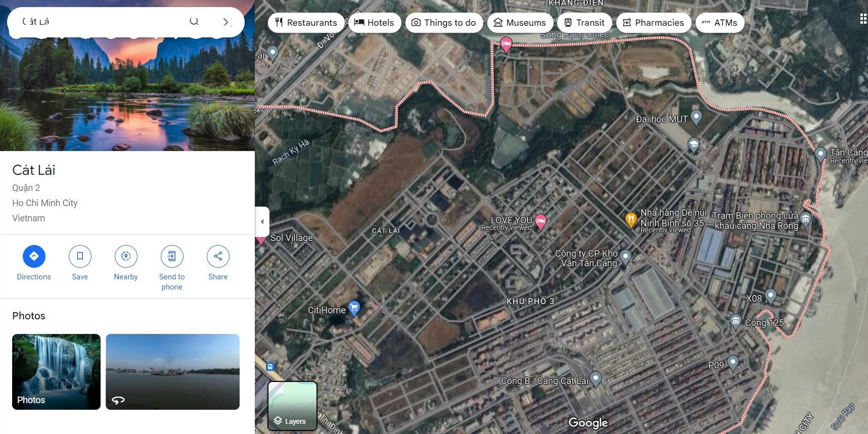Click the Nhà hàng Dê núi restaurant pin

630,220
